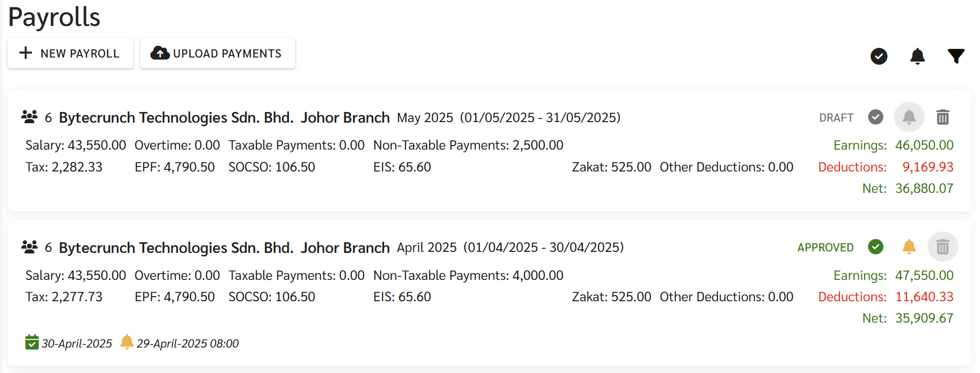
Task: Click the New Payroll button
Action: point(70,53)
